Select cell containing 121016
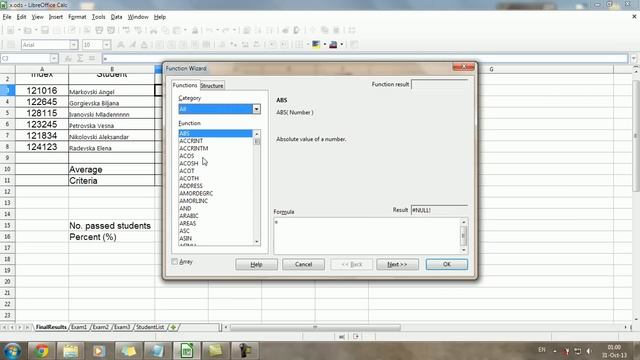 (x=42, y=91)
